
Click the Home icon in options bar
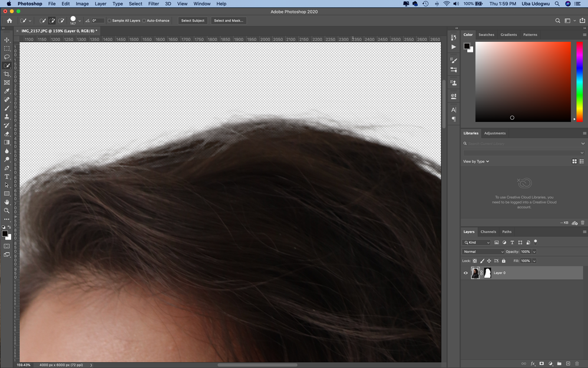9,21
